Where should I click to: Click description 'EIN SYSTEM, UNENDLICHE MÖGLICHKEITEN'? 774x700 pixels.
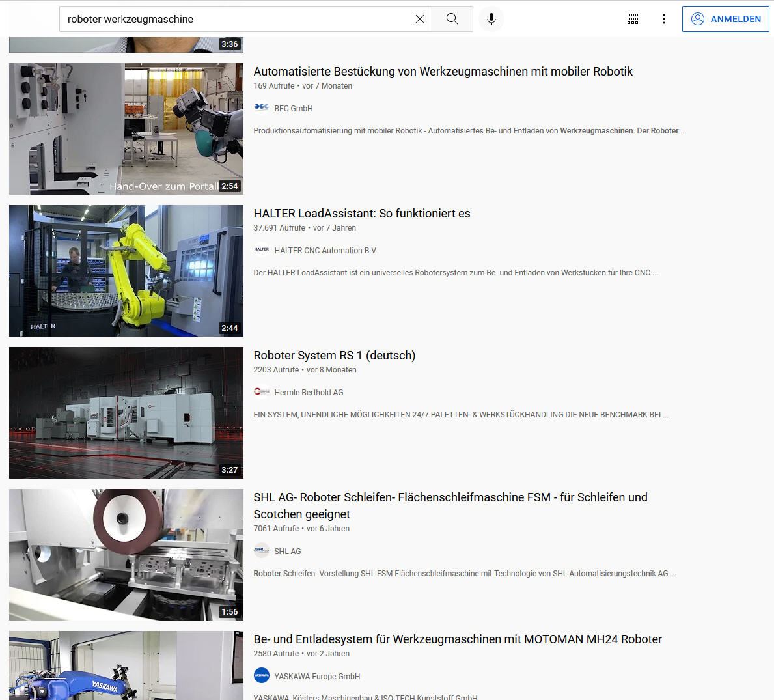461,415
